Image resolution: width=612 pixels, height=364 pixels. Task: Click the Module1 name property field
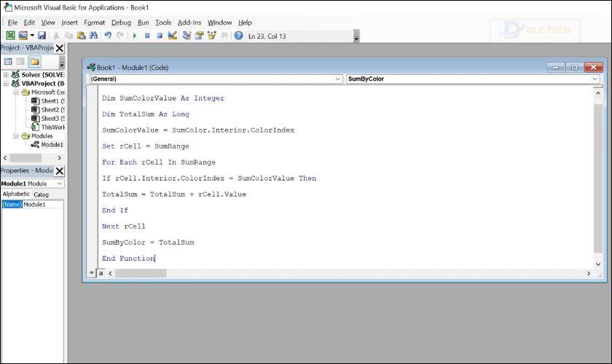(43, 205)
